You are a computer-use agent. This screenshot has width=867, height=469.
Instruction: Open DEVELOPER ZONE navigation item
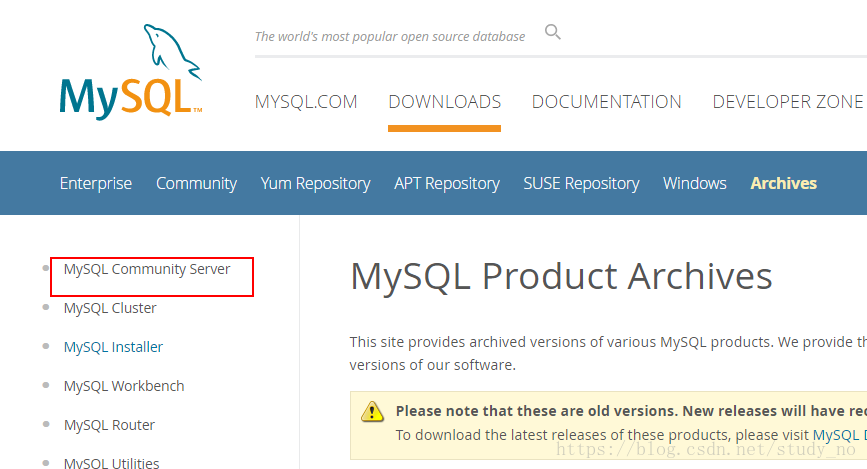787,102
